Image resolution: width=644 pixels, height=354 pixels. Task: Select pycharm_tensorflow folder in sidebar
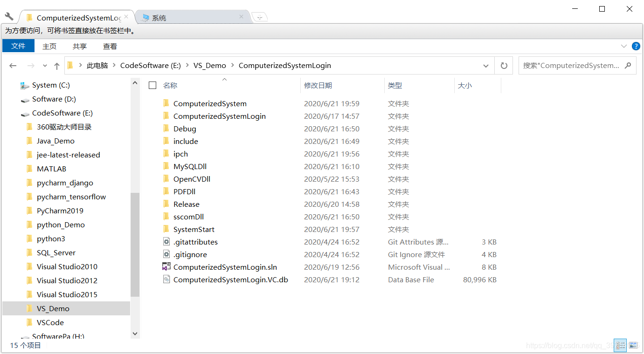[71, 197]
